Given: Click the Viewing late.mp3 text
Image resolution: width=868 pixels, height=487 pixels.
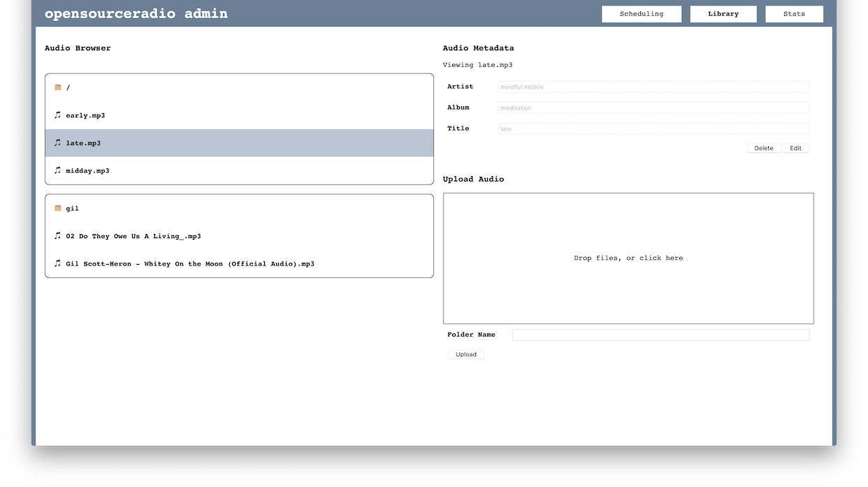Looking at the screenshot, I should click(477, 65).
